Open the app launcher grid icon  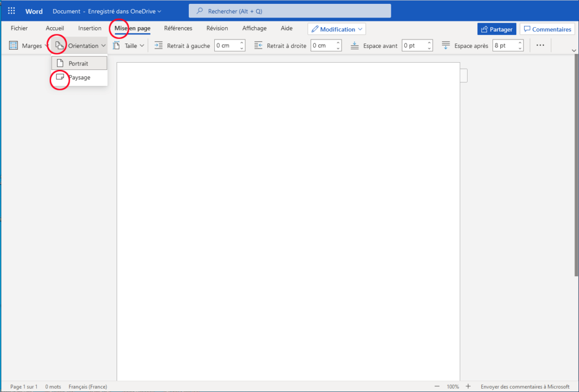click(11, 11)
